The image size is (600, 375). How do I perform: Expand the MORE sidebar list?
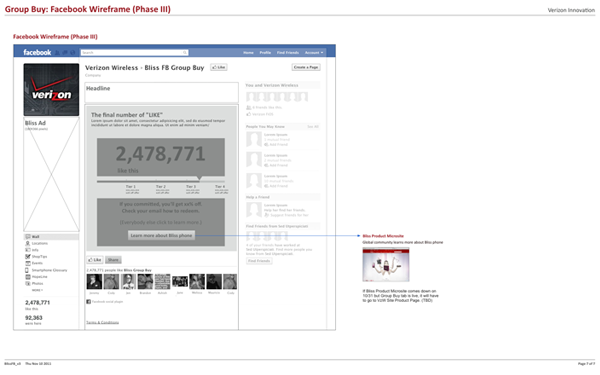[37, 290]
